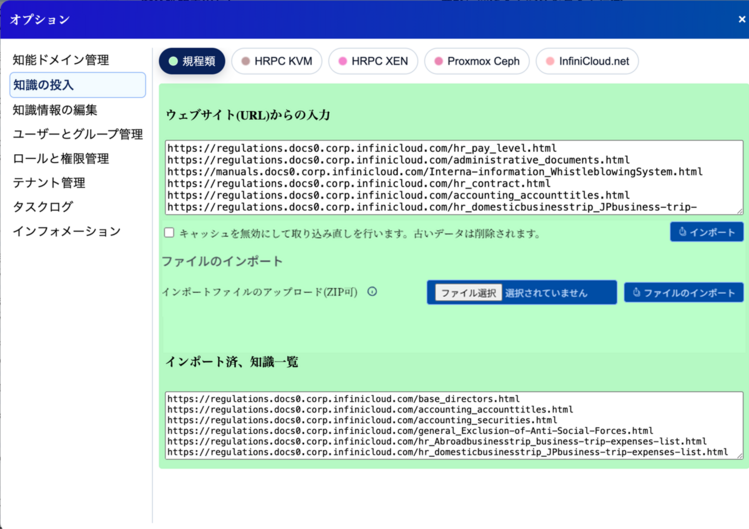Open 知能ドメイン管理 in the sidebar
Screen dimensions: 749x529
click(x=61, y=60)
